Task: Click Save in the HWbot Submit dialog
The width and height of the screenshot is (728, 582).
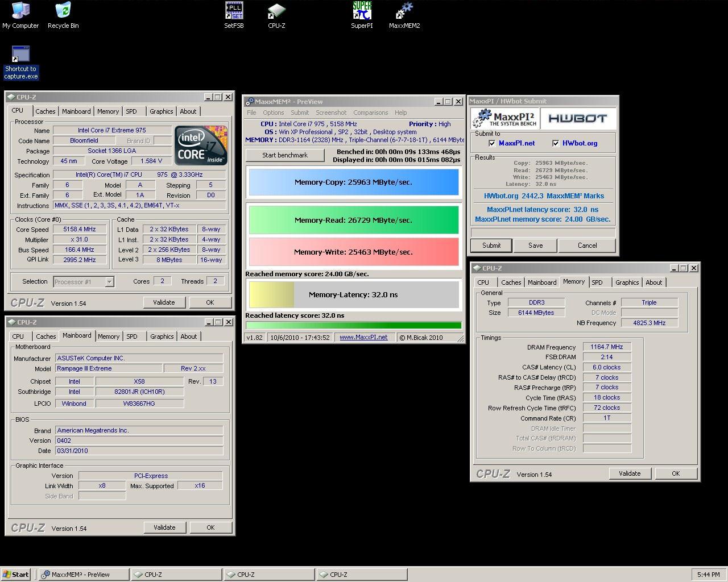Action: 535,246
